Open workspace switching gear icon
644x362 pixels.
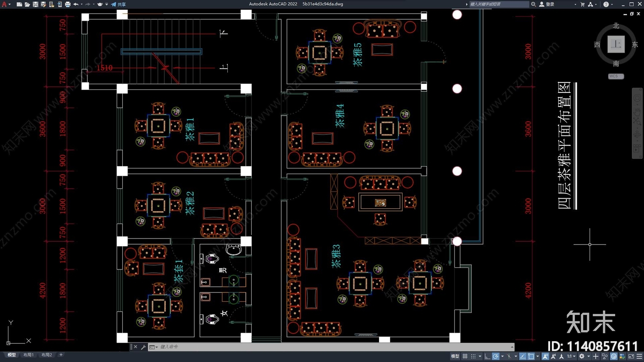pyautogui.click(x=582, y=356)
